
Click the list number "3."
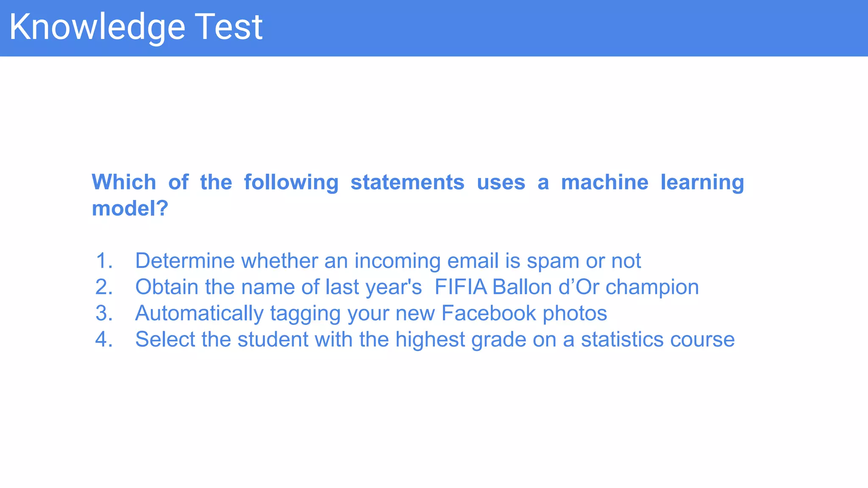click(x=104, y=313)
